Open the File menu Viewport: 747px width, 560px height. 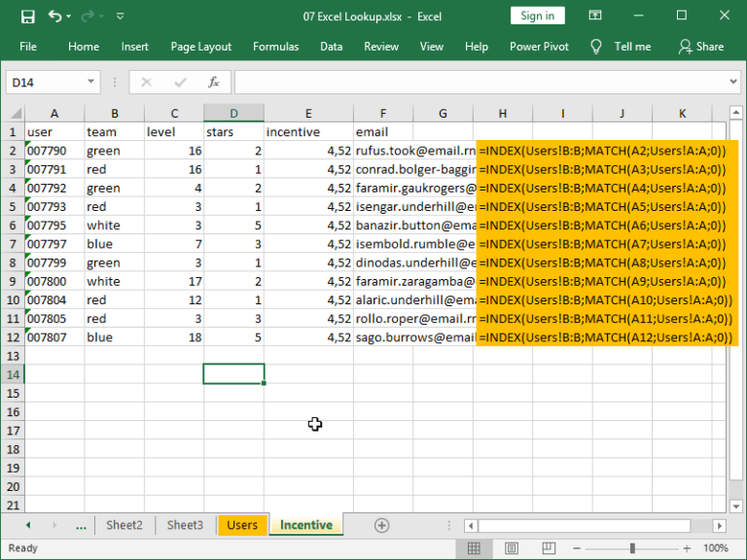tap(27, 47)
